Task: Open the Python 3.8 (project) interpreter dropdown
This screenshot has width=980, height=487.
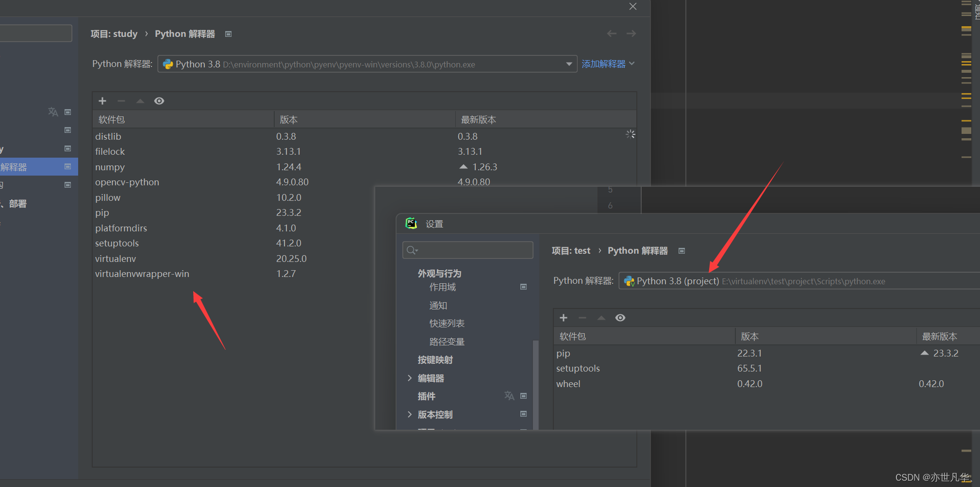Action: tap(799, 281)
